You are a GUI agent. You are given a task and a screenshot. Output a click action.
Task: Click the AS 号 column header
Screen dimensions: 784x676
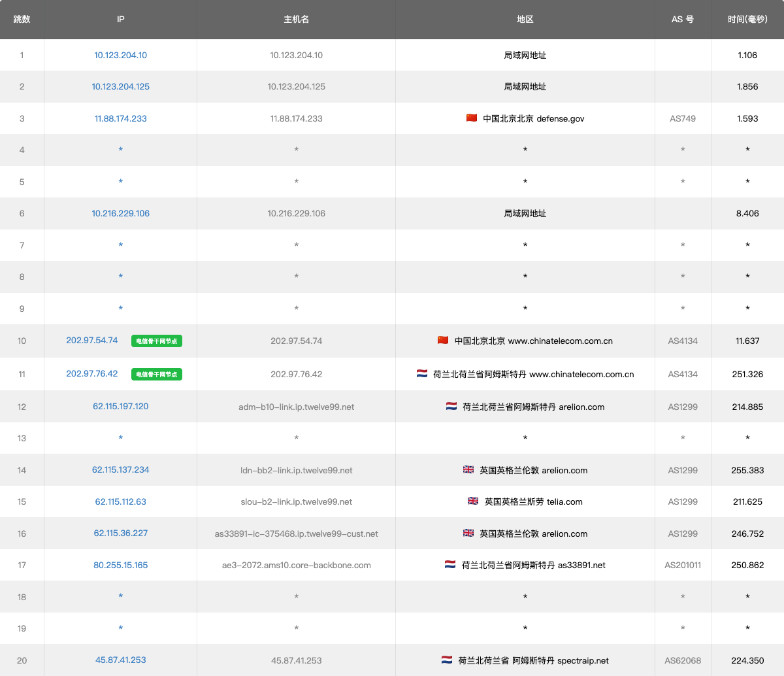(683, 20)
